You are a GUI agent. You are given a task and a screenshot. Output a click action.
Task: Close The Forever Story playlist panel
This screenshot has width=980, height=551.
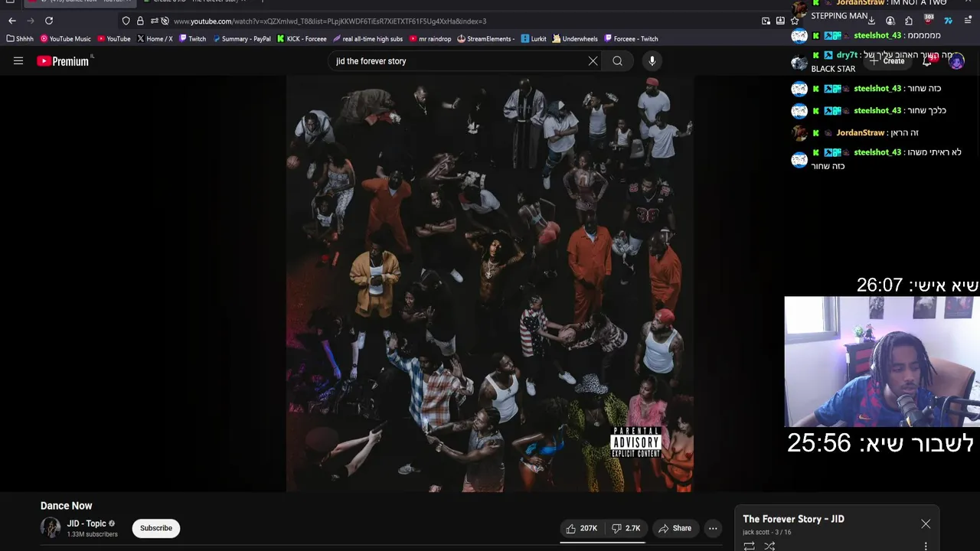point(926,524)
